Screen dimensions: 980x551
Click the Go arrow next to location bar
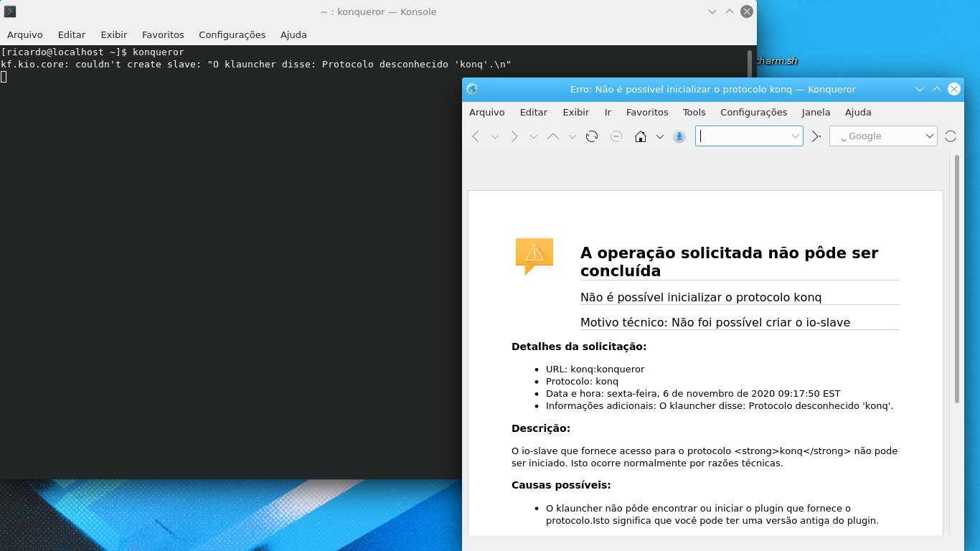pyautogui.click(x=816, y=136)
